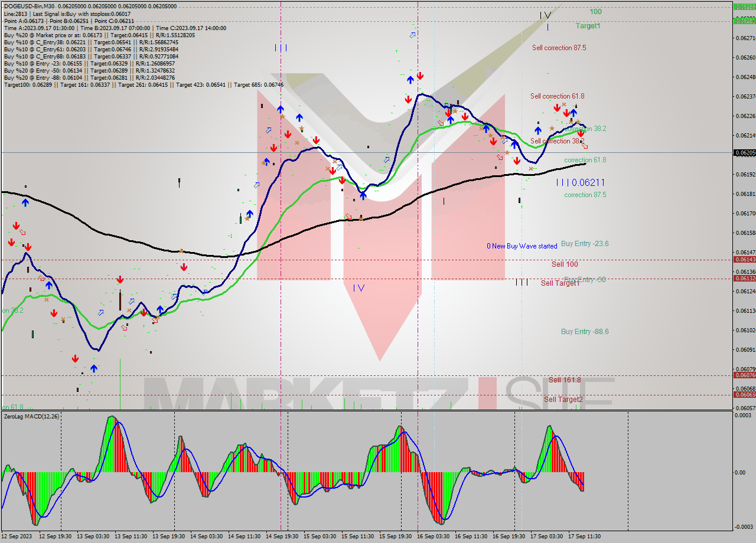Viewport: 756px width, 543px height.
Task: Click the '17 Sep 11:30' time label
Action: [584, 537]
